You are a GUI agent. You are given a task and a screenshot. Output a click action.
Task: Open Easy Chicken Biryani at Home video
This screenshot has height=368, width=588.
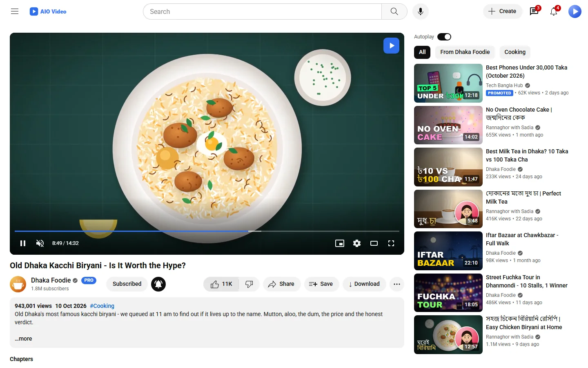(448, 334)
